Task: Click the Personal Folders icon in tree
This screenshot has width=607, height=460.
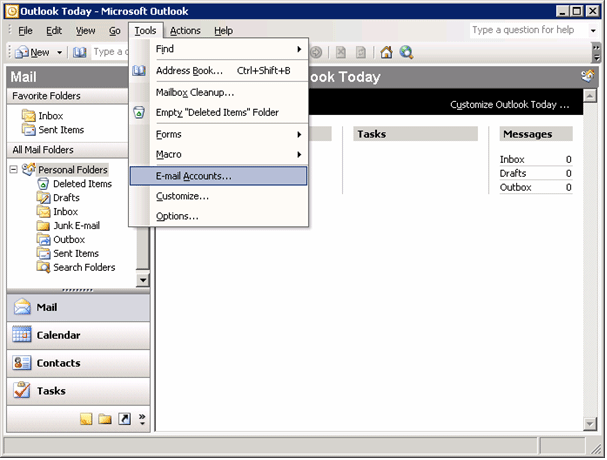Action: (x=29, y=169)
